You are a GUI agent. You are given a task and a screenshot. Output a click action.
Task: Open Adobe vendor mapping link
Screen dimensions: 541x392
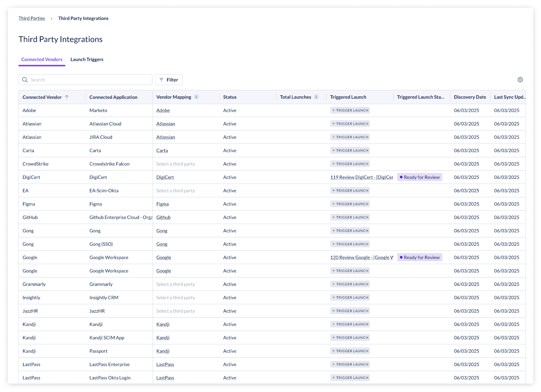[x=163, y=111]
